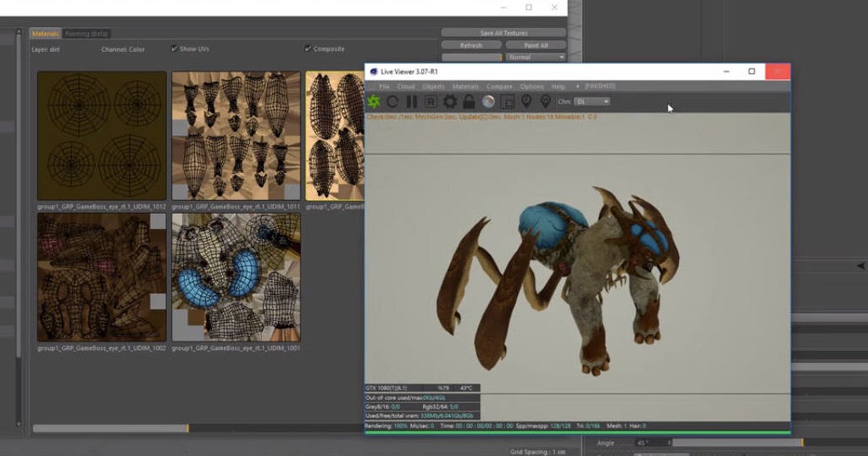Open the Help menu in Live Viewer
The image size is (868, 456).
click(558, 87)
